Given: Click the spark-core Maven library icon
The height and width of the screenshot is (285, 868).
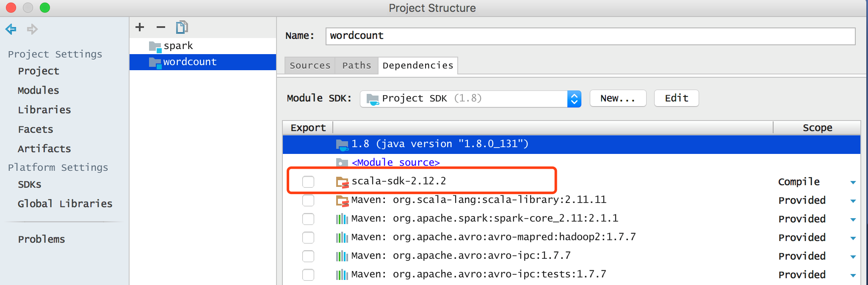Looking at the screenshot, I should point(342,219).
